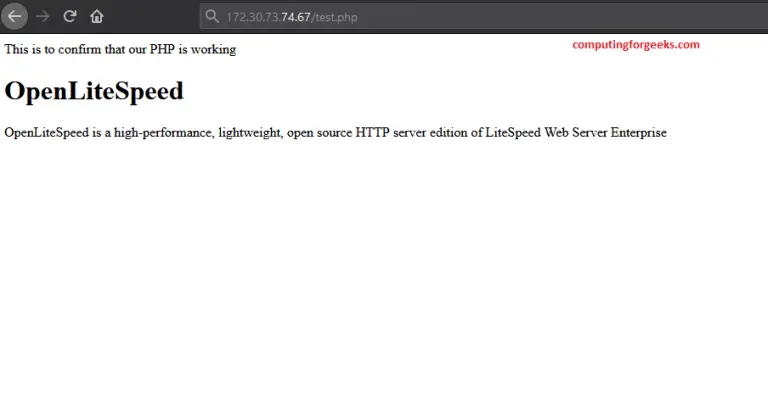The height and width of the screenshot is (410, 768).
Task: Click the paragraph describing OpenLiteSpeed HTTP server
Action: [336, 133]
